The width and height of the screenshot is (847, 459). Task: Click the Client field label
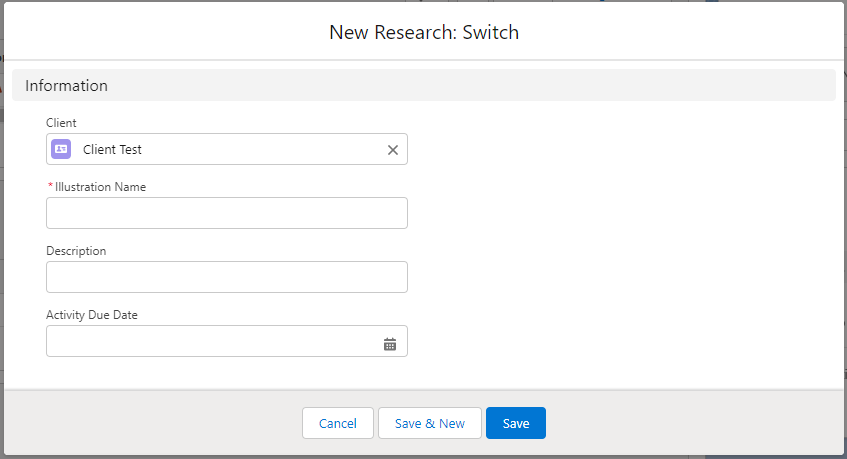[61, 123]
